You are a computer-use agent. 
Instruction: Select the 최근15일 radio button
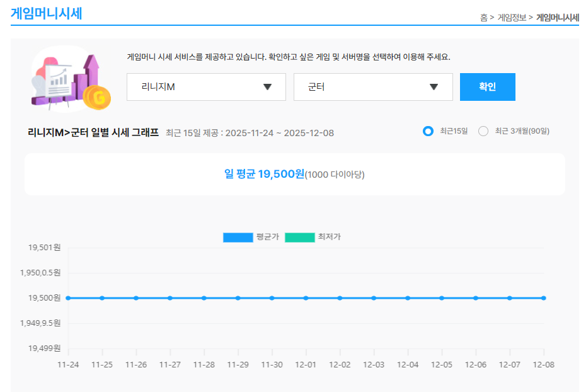(428, 131)
